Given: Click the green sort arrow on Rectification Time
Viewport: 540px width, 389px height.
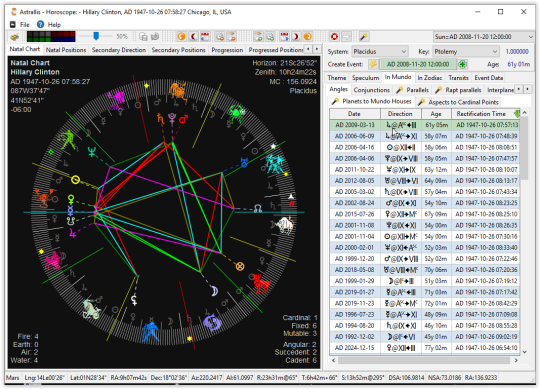Looking at the screenshot, I should pyautogui.click(x=516, y=114).
